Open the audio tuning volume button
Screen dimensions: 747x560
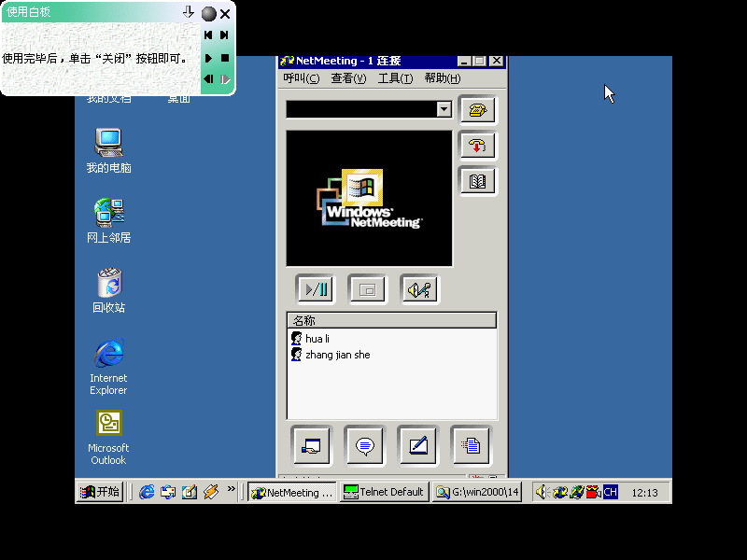coord(419,289)
